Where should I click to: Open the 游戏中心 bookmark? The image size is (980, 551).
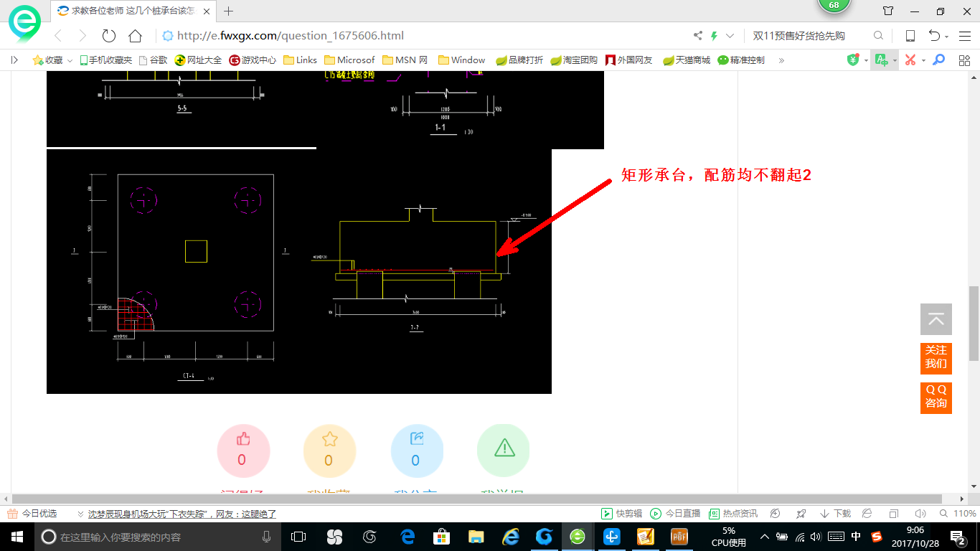click(x=253, y=60)
